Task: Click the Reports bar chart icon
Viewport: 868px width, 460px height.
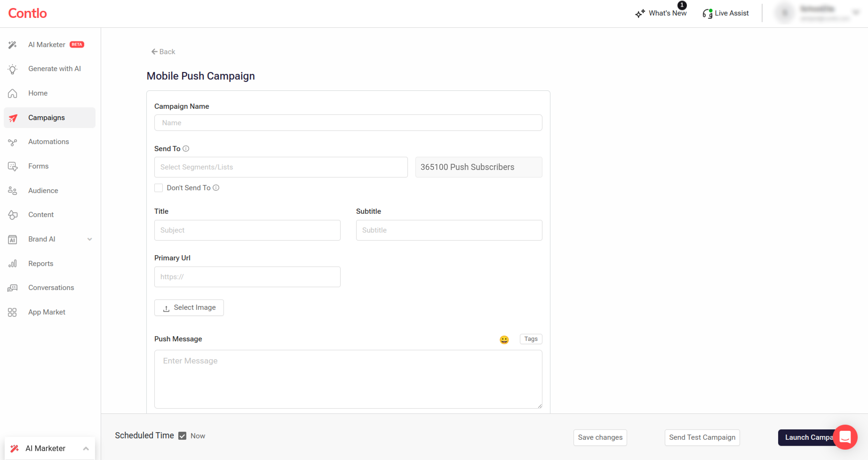Action: point(13,264)
